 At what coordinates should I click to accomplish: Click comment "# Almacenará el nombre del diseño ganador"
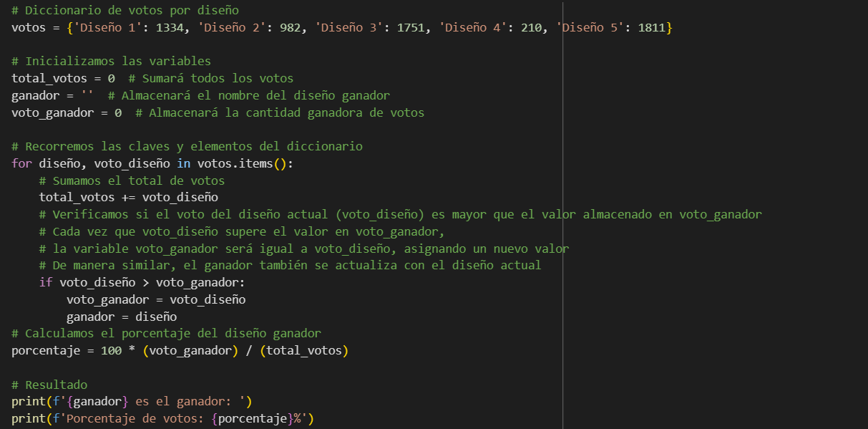[x=249, y=95]
